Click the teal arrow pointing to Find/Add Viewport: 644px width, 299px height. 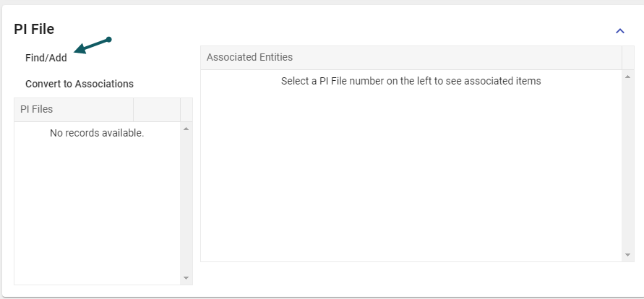[92, 45]
